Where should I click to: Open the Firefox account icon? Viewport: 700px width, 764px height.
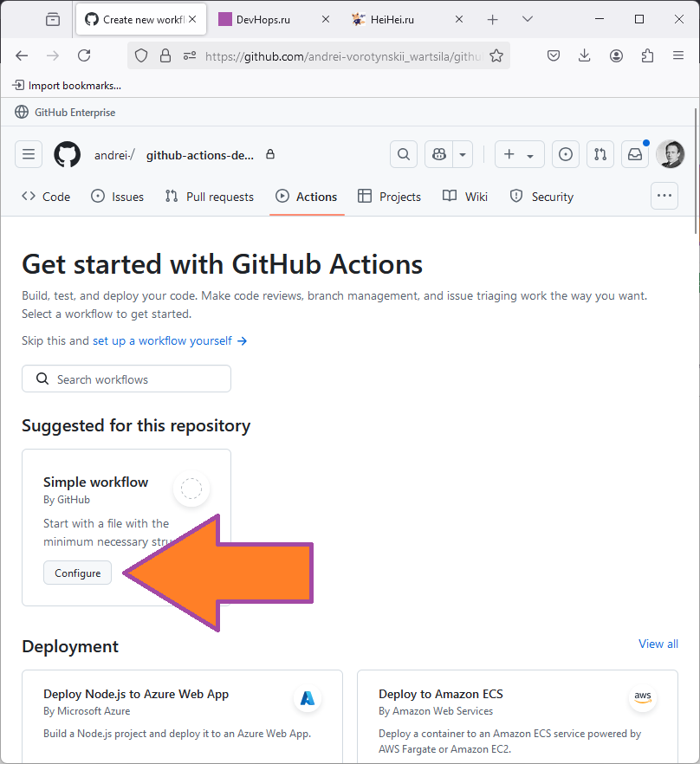(x=616, y=55)
